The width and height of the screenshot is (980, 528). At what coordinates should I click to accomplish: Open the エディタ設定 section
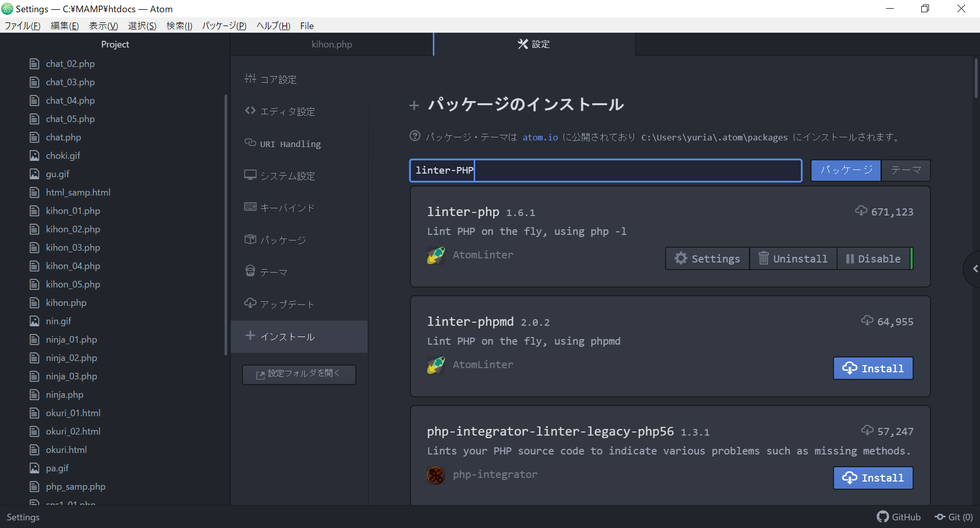tap(299, 111)
